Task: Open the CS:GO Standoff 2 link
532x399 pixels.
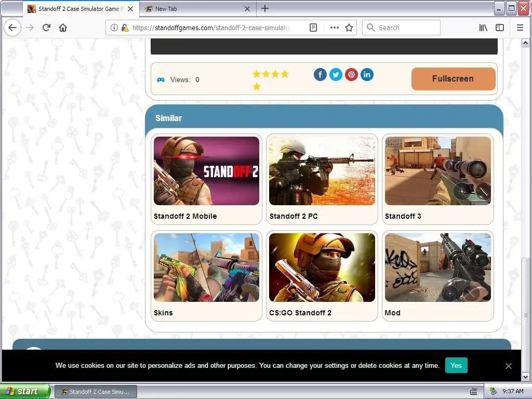Action: pos(300,313)
